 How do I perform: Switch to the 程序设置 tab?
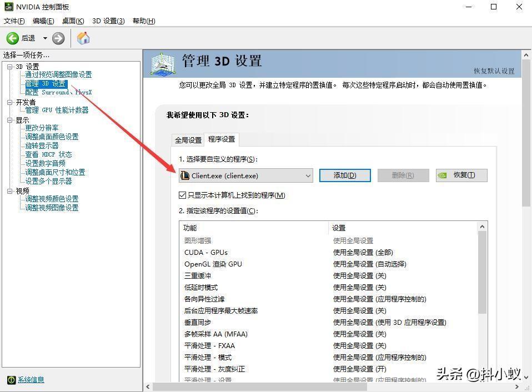222,139
